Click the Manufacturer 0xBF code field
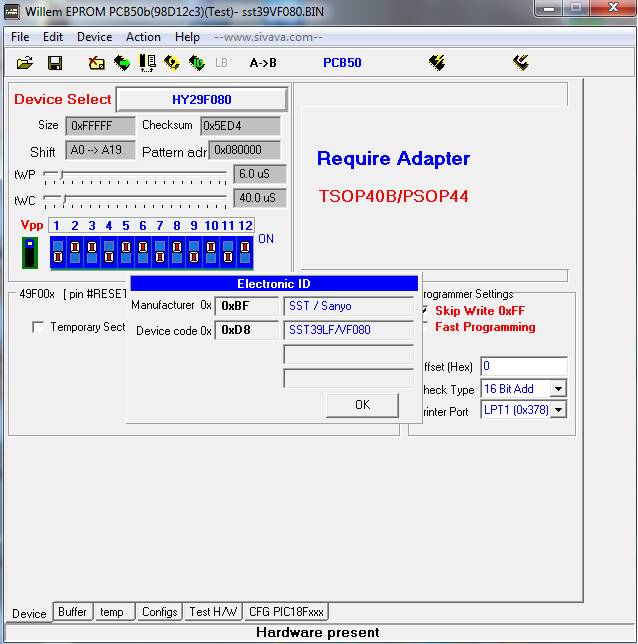 pos(246,306)
